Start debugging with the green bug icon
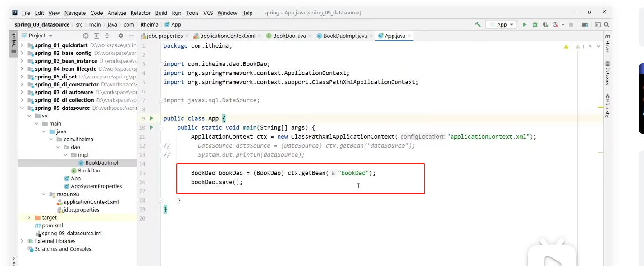644x266 pixels. click(x=535, y=25)
